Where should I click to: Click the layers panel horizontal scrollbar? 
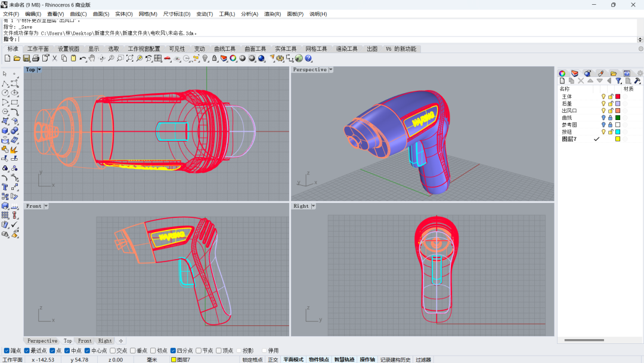tap(584, 340)
